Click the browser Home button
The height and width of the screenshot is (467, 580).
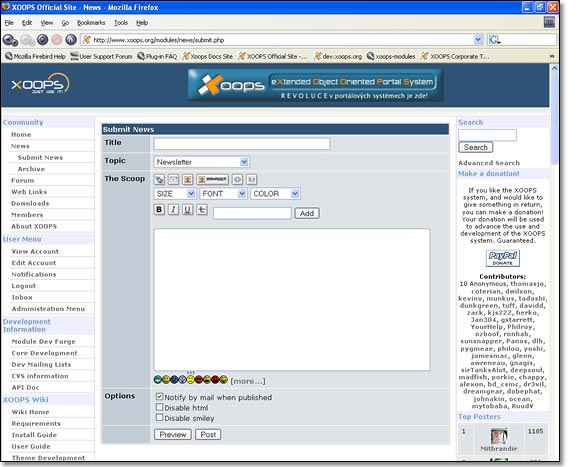[71, 40]
